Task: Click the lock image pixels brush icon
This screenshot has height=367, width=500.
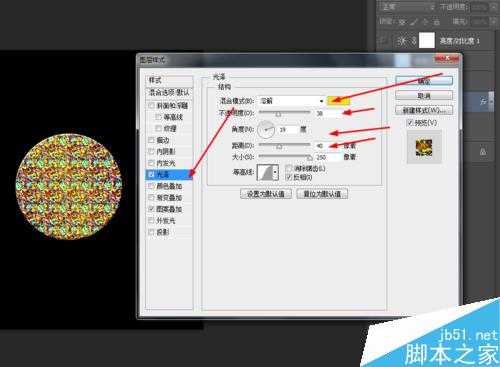Action: [x=414, y=22]
